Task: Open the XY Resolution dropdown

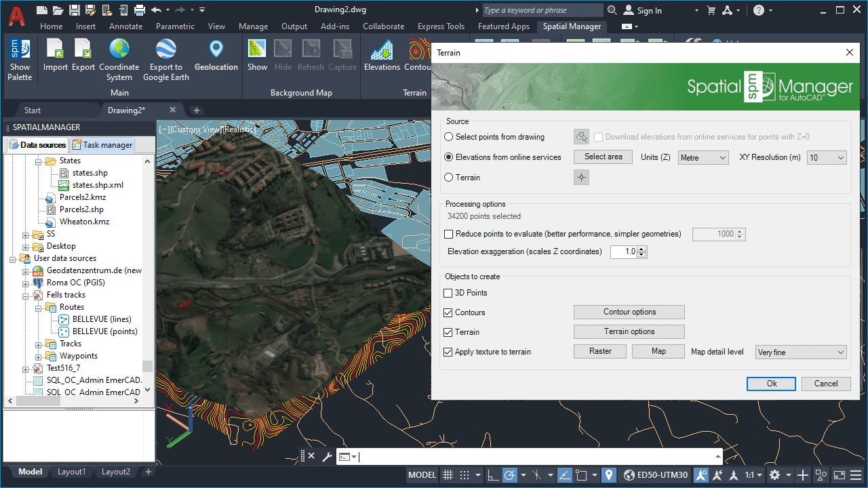Action: 827,157
